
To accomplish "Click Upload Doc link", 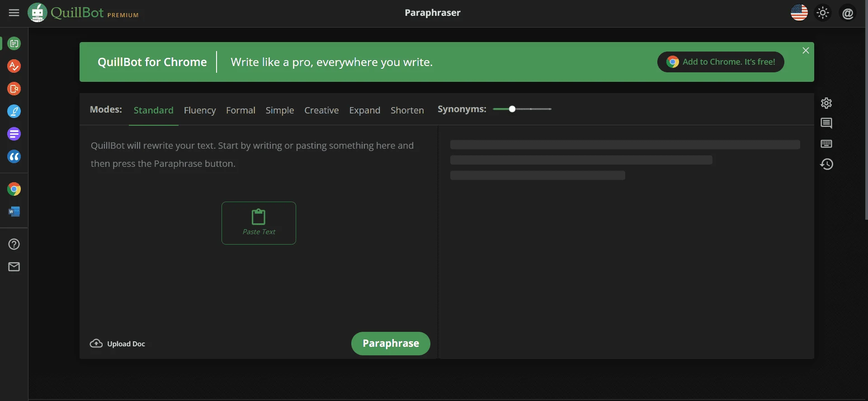I will [x=118, y=344].
